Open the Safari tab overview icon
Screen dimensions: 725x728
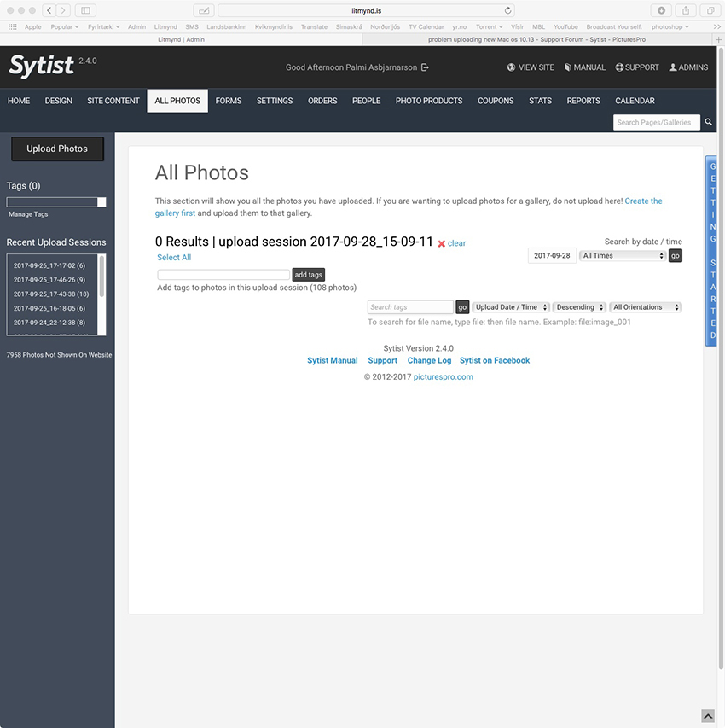pos(710,10)
